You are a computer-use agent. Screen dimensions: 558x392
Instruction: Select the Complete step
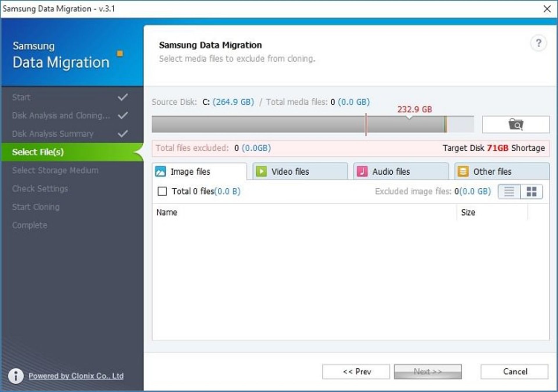pos(72,225)
